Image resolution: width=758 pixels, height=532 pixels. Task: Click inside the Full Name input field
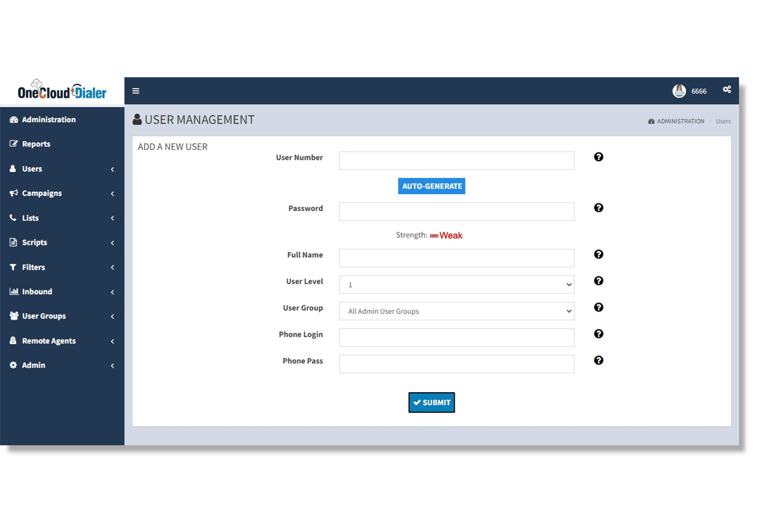tap(456, 257)
